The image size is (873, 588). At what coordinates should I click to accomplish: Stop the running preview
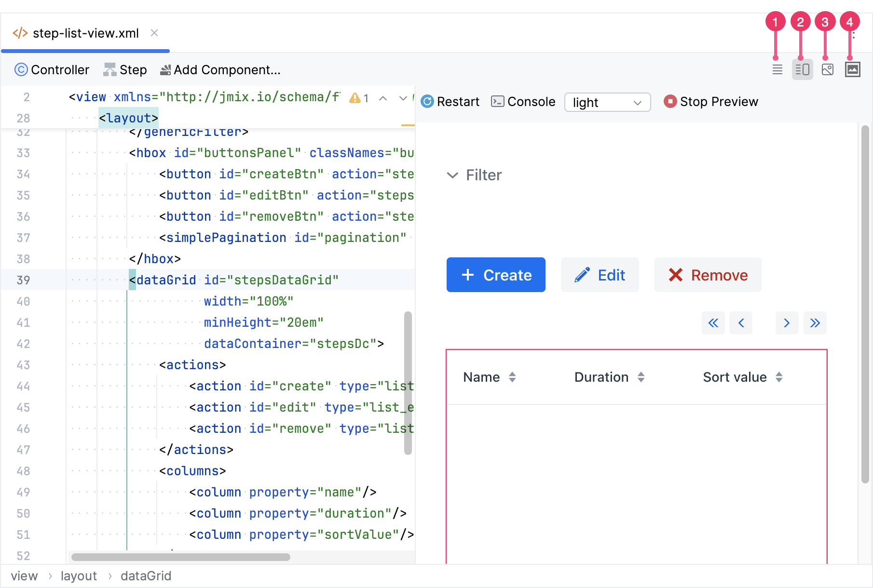(711, 102)
